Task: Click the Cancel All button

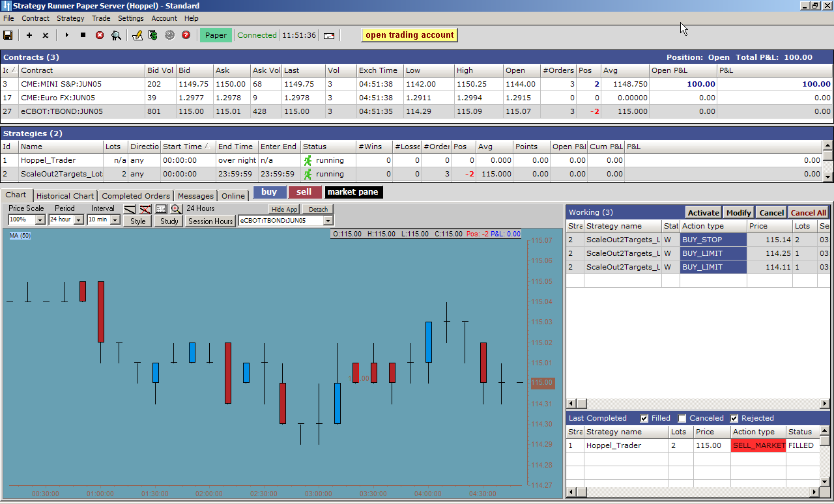Action: point(808,213)
